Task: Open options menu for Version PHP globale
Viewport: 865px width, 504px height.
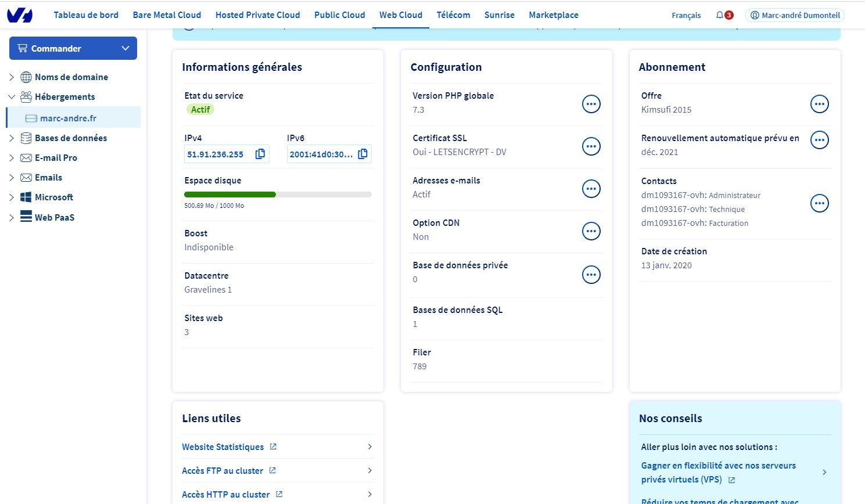Action: point(591,104)
